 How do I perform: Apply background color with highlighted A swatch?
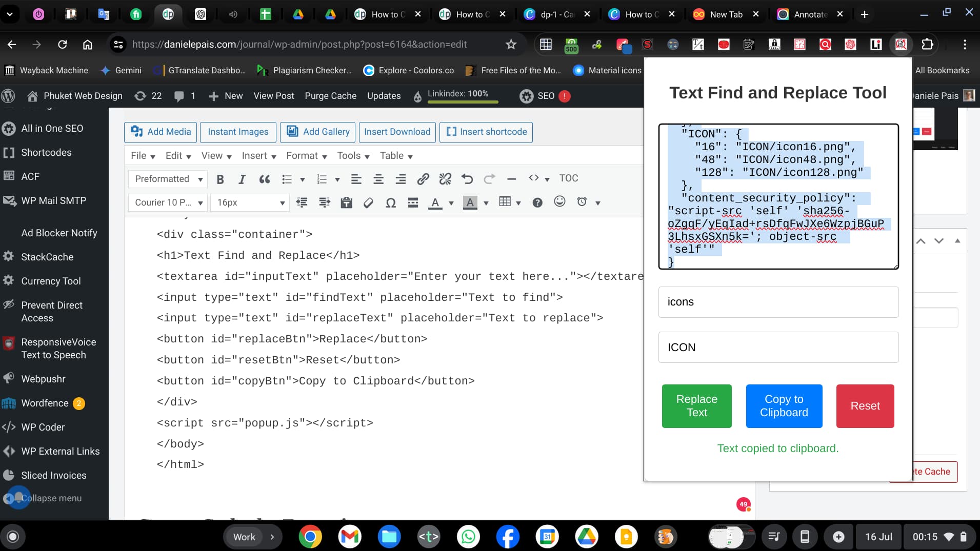(470, 203)
